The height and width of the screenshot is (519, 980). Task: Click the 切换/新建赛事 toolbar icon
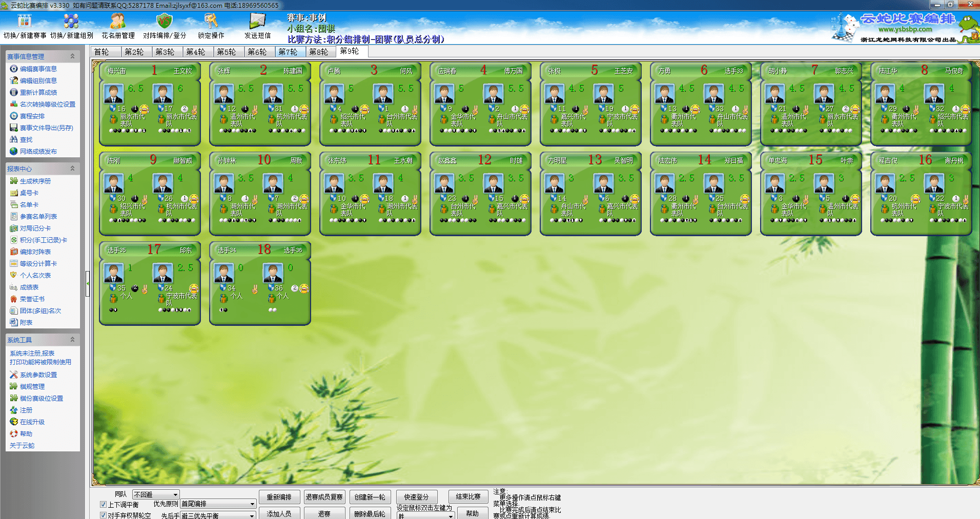[25, 27]
